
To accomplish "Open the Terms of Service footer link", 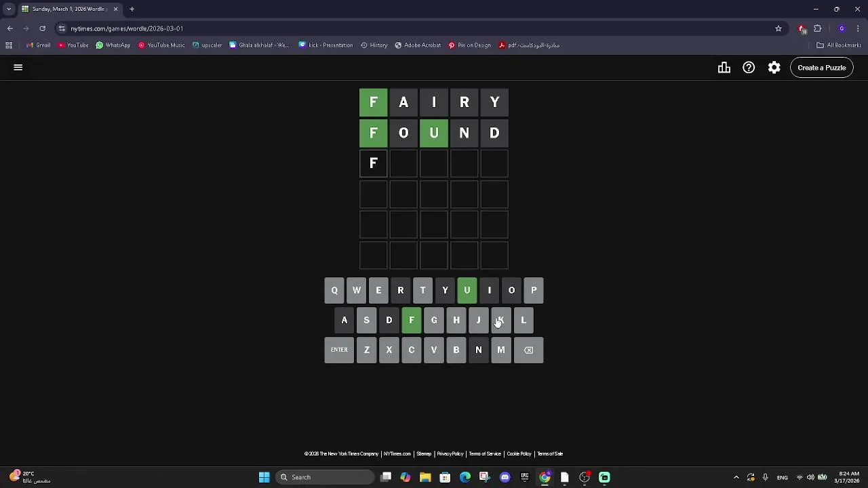I will point(485,454).
